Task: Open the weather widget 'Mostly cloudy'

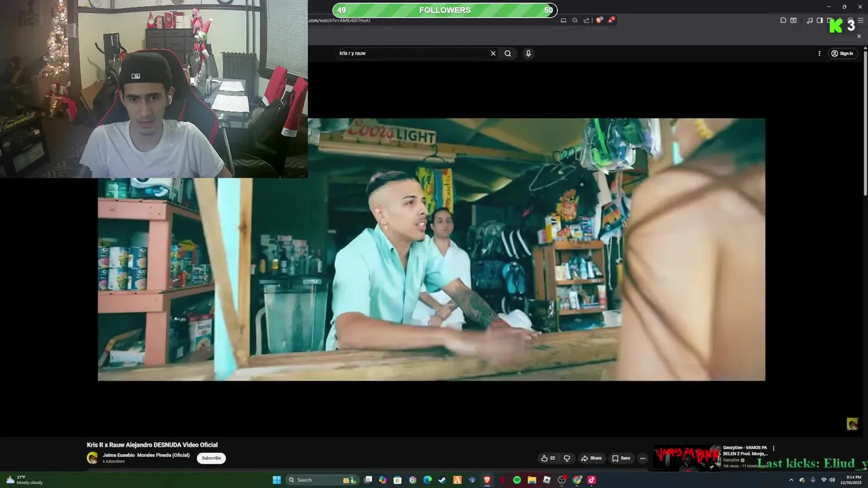Action: pyautogui.click(x=24, y=480)
